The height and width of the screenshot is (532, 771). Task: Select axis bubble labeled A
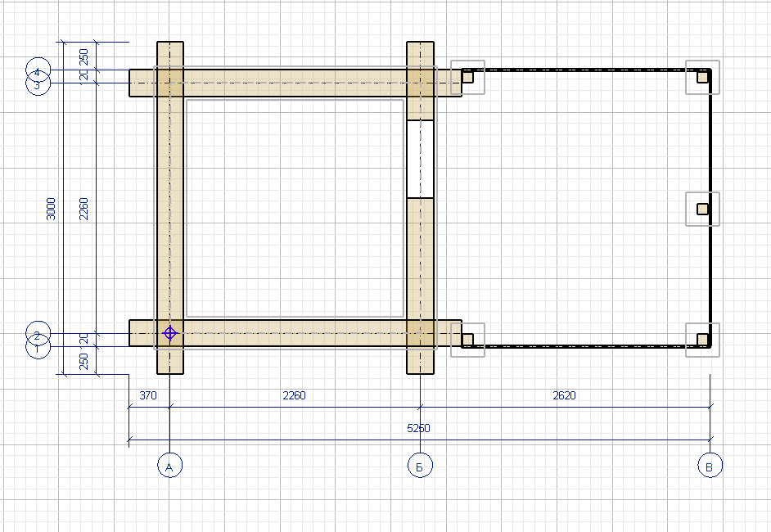pos(169,467)
